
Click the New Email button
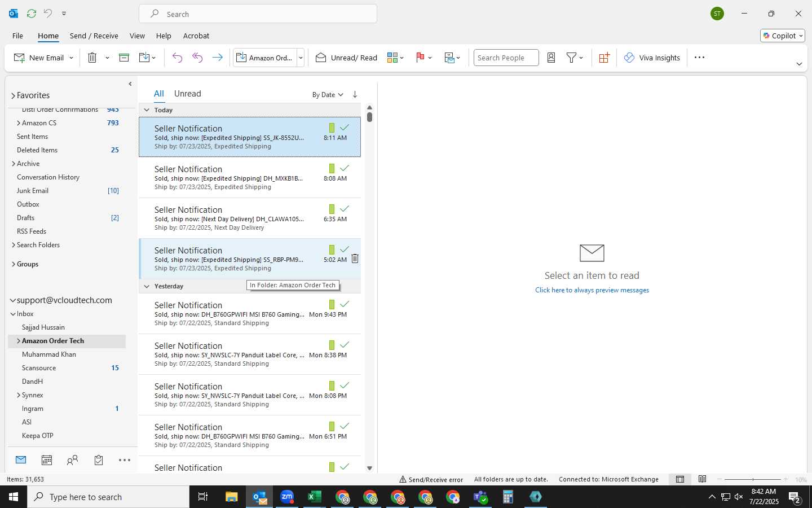39,58
